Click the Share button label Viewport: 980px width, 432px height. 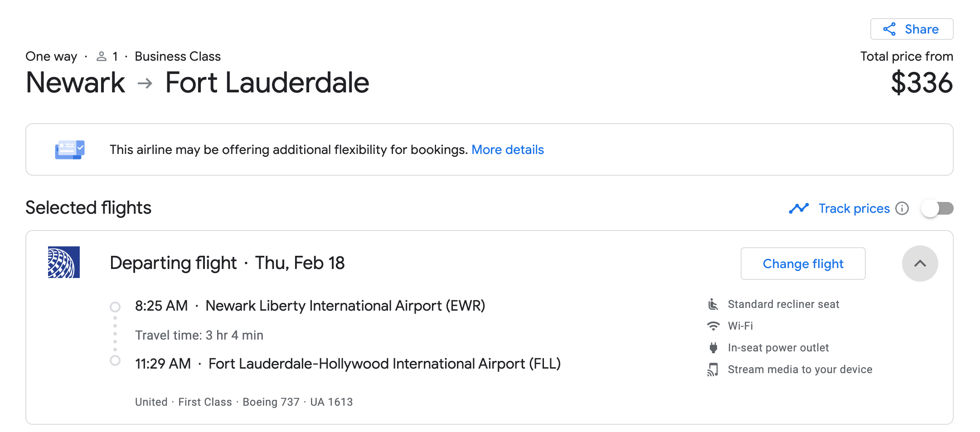[922, 29]
